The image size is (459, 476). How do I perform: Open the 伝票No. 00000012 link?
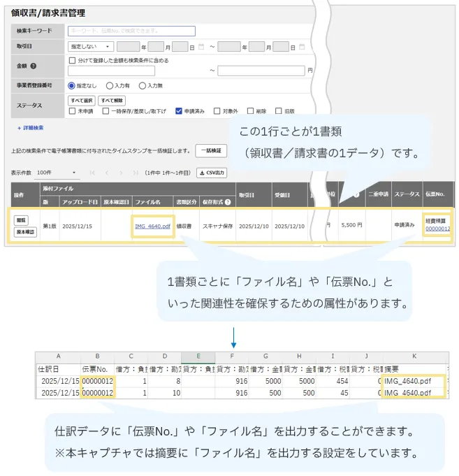(x=438, y=229)
